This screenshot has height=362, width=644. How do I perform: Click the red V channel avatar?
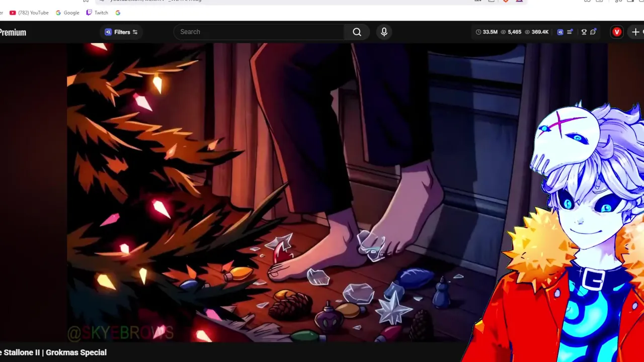(617, 32)
